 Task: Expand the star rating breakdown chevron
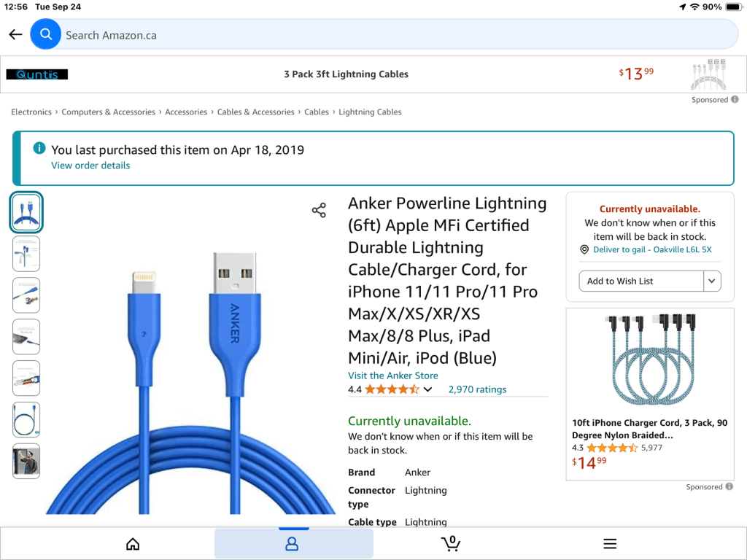[x=428, y=389]
